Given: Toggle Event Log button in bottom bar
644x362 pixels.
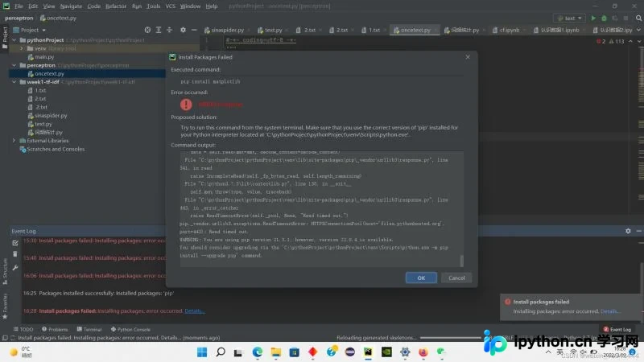Looking at the screenshot, I should coord(617,330).
